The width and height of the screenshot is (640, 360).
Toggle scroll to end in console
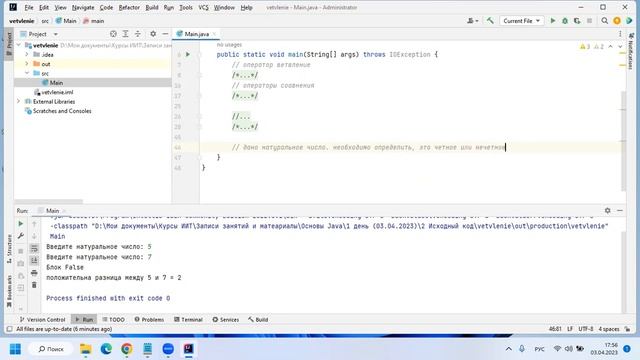tap(34, 260)
